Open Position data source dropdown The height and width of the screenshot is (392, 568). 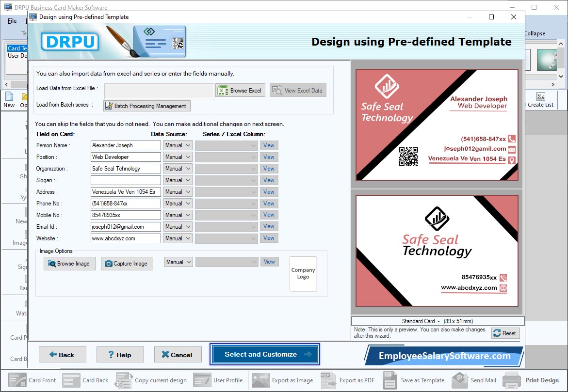pos(178,157)
